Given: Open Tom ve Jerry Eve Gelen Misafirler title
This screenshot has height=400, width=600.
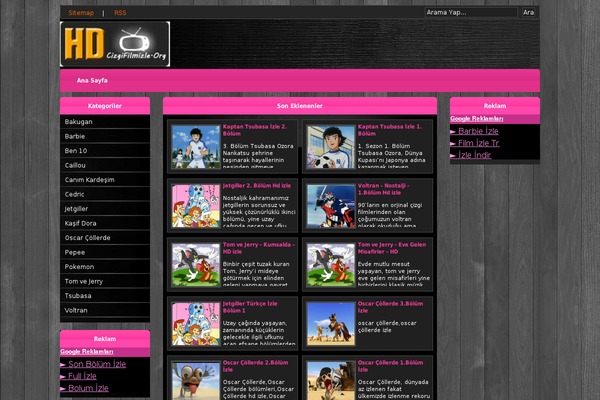Looking at the screenshot, I should (x=392, y=248).
